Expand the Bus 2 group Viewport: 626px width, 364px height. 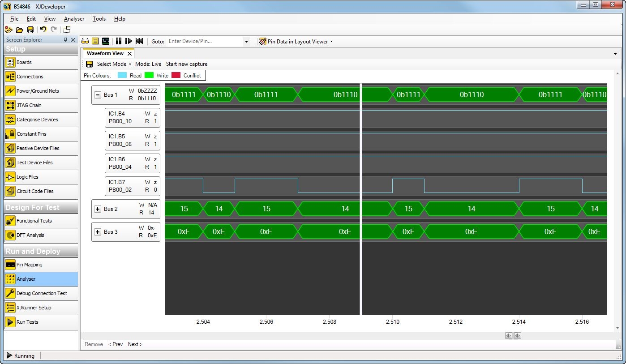97,209
